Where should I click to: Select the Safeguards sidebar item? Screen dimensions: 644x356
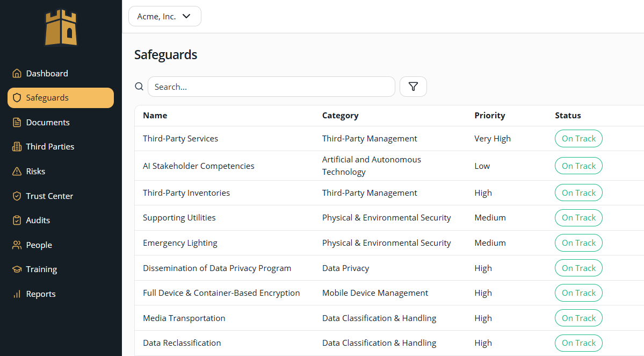(60, 98)
